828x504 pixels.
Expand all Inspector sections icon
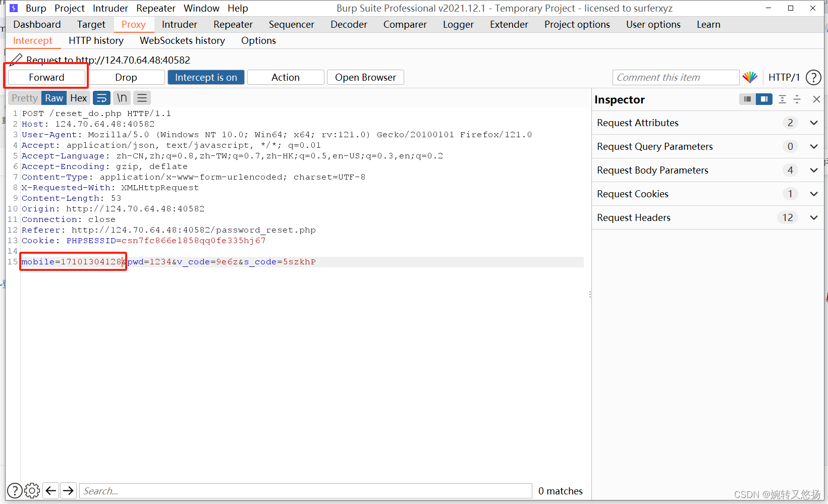coord(782,99)
